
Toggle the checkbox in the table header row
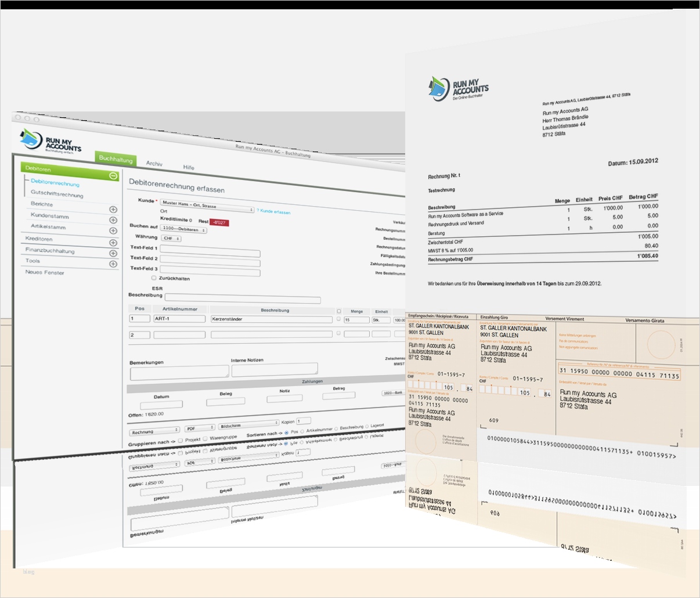pos(339,311)
